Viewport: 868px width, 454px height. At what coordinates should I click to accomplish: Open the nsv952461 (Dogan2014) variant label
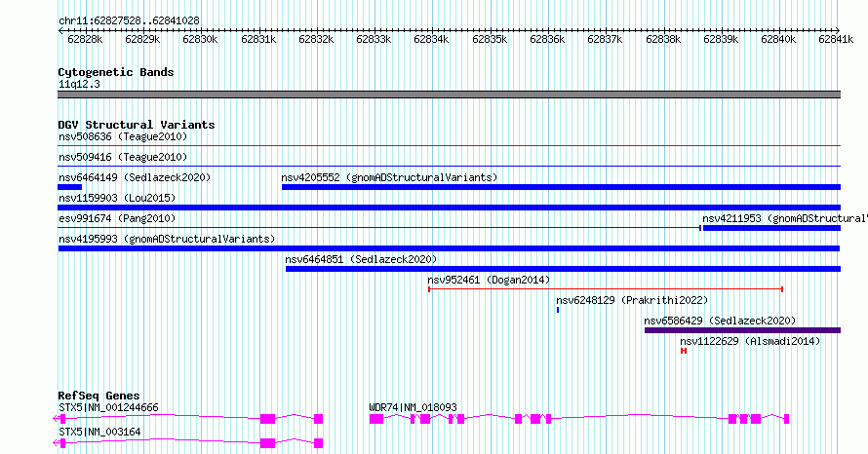[x=489, y=280]
